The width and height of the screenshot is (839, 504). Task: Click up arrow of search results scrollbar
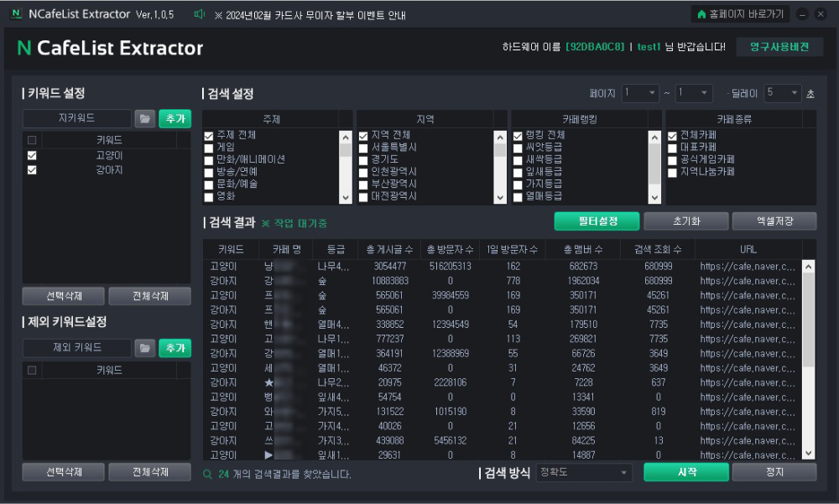click(809, 266)
